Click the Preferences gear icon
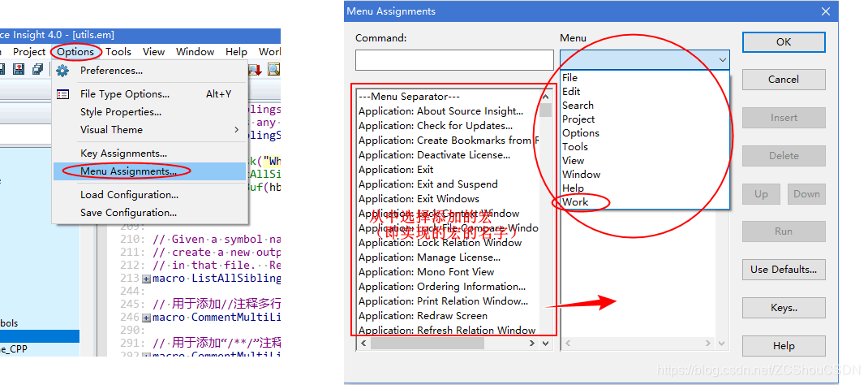868x385 pixels. click(x=62, y=71)
